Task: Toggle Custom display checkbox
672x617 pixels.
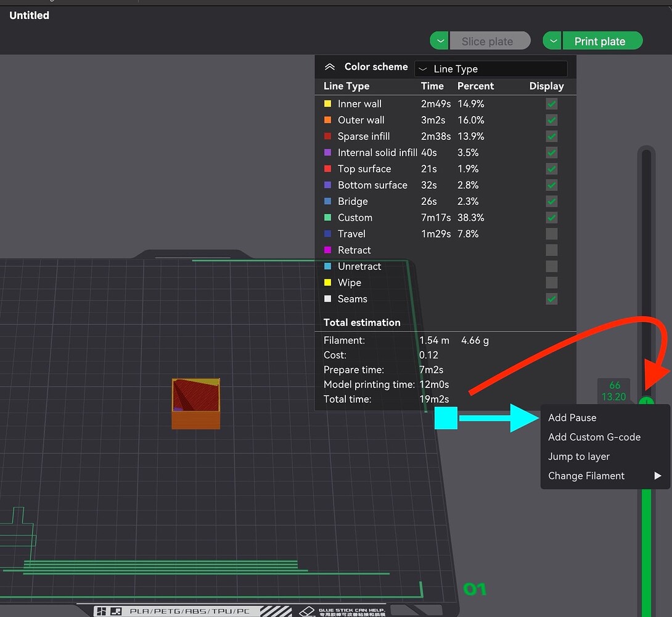Action: (552, 218)
